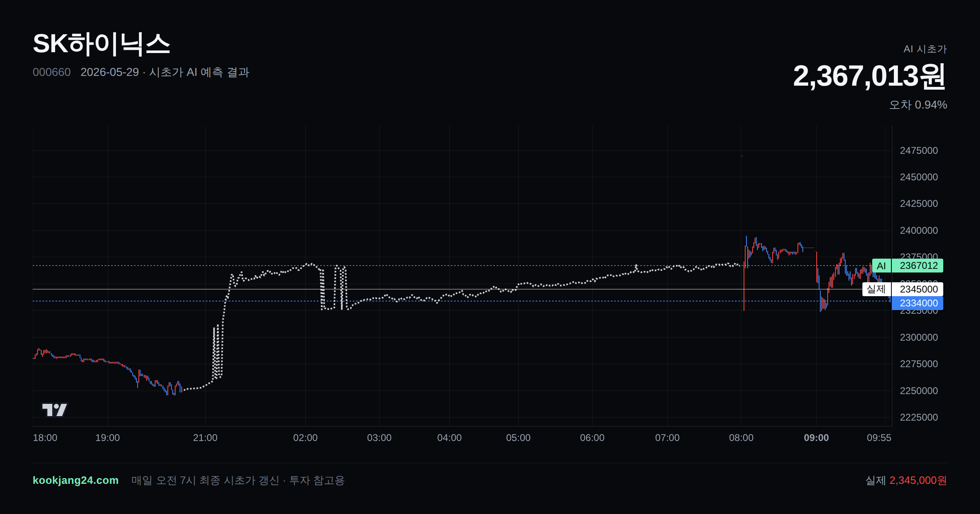The height and width of the screenshot is (514, 980).
Task: Click the 06:00 time axis label
Action: [592, 438]
